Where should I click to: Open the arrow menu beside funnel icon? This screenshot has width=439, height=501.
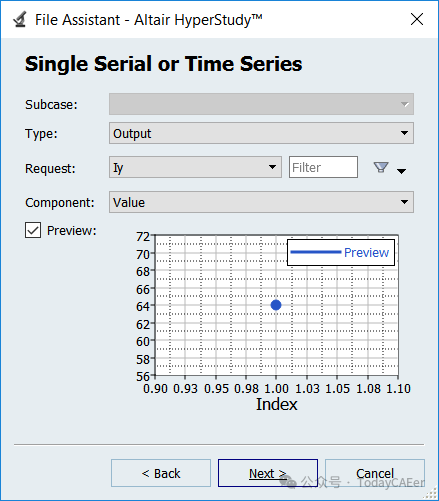402,171
